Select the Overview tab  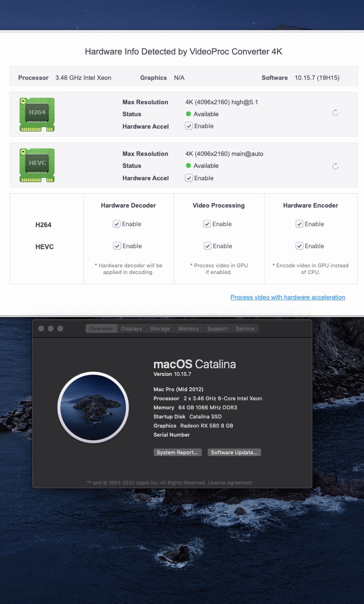(x=101, y=329)
